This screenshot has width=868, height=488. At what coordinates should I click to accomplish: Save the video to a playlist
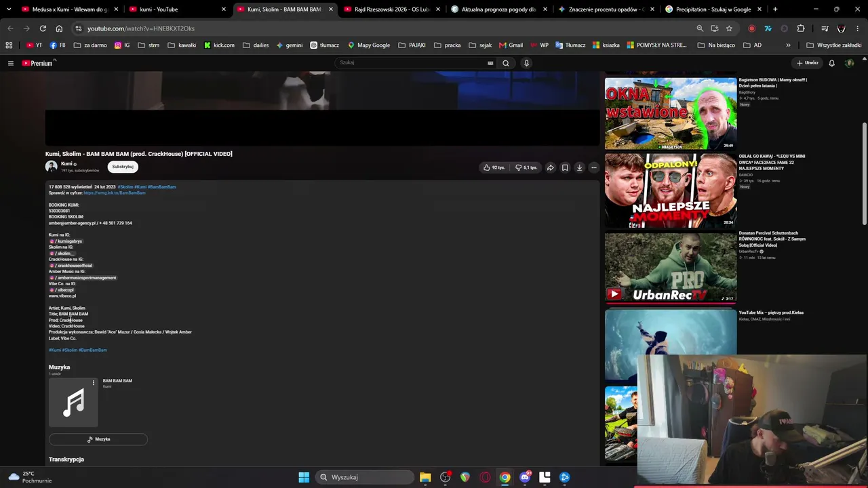click(565, 167)
